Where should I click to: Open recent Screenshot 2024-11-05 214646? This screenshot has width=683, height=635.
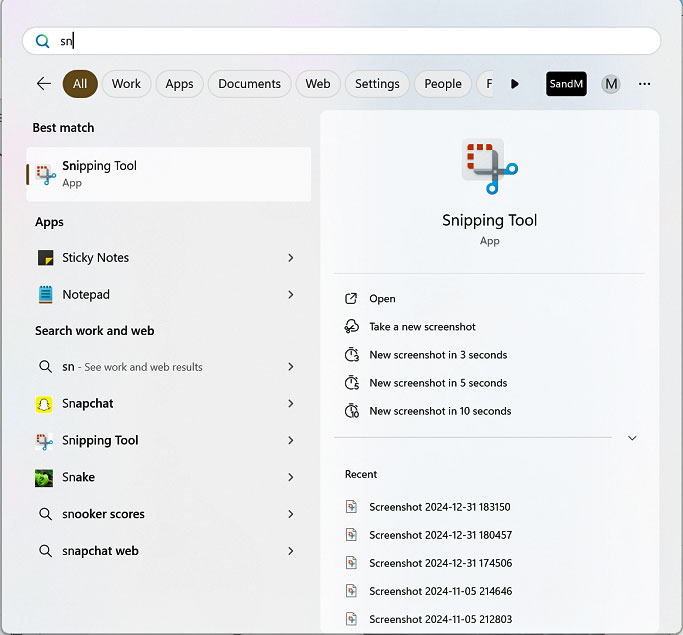pos(441,591)
